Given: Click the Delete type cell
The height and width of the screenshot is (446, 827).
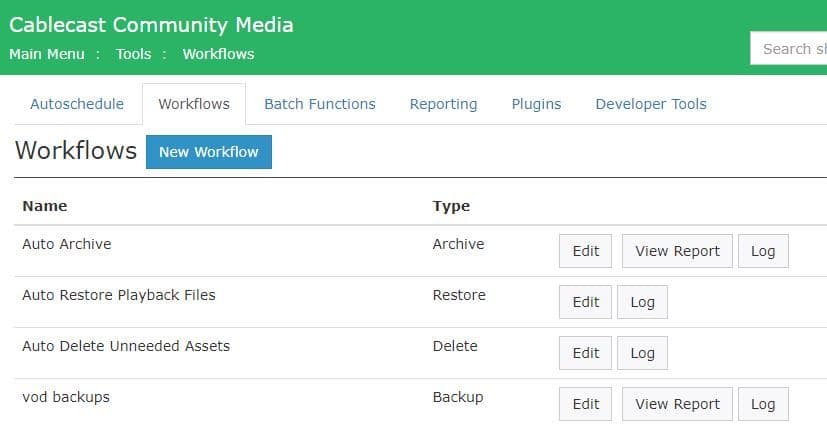Looking at the screenshot, I should click(455, 346).
